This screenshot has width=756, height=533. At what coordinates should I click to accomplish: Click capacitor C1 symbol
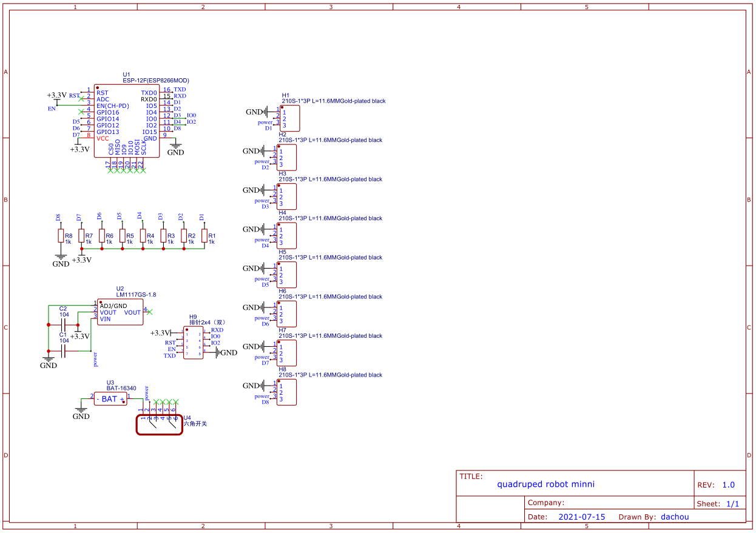point(63,350)
